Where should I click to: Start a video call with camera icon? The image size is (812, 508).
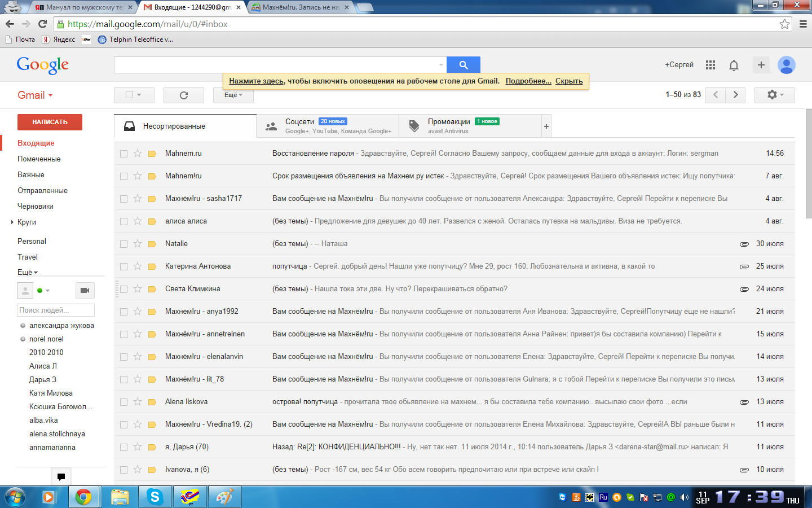tap(85, 290)
